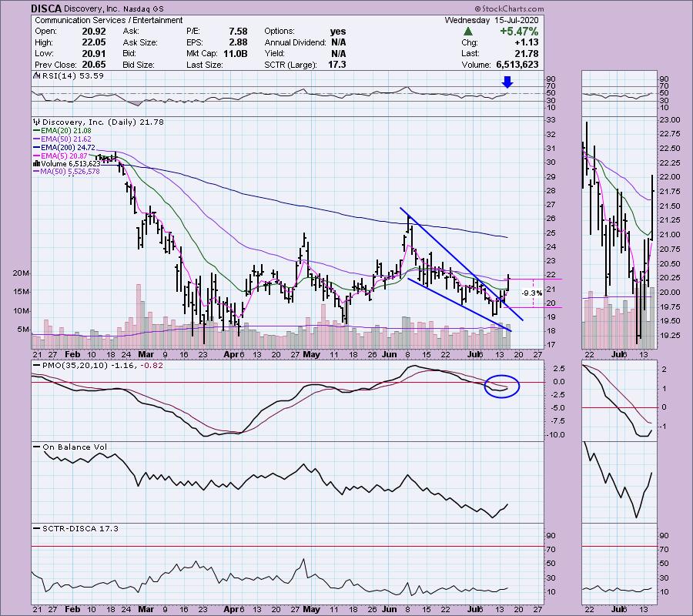The image size is (693, 616).
Task: Click the EPS value 2.88
Action: 238,42
